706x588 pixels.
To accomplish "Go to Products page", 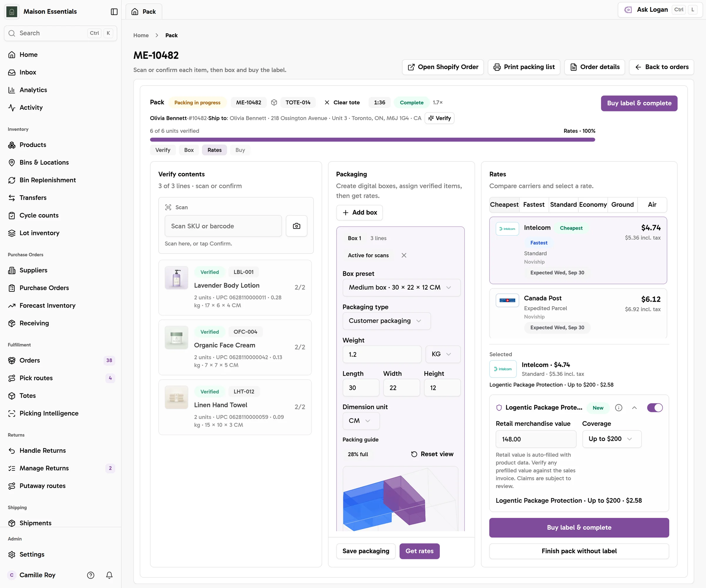I will (x=61, y=145).
